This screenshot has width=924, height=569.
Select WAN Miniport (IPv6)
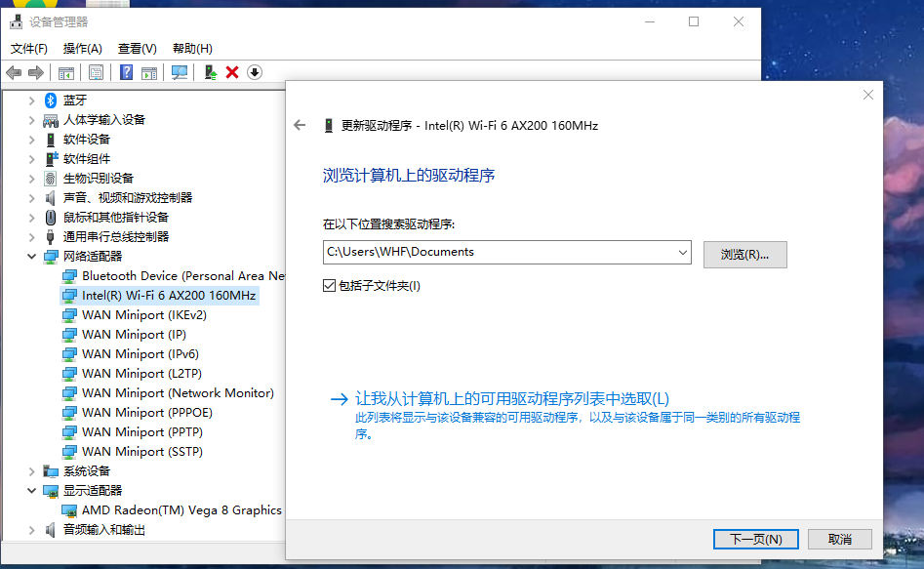(141, 353)
